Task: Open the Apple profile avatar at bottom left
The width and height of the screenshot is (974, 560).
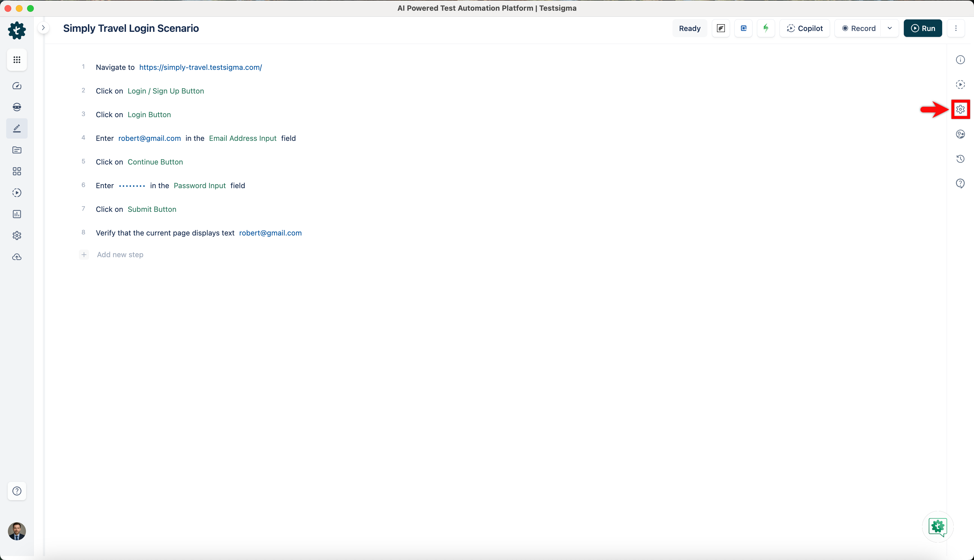Action: [x=17, y=531]
